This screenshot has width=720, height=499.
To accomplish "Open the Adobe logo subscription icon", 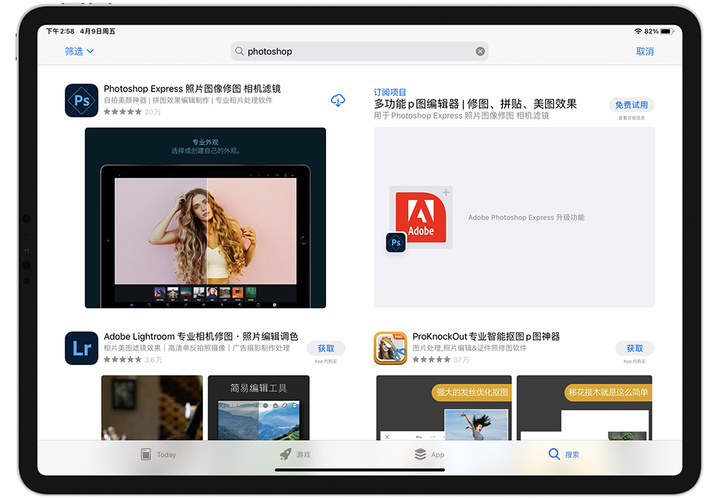I will (x=421, y=217).
